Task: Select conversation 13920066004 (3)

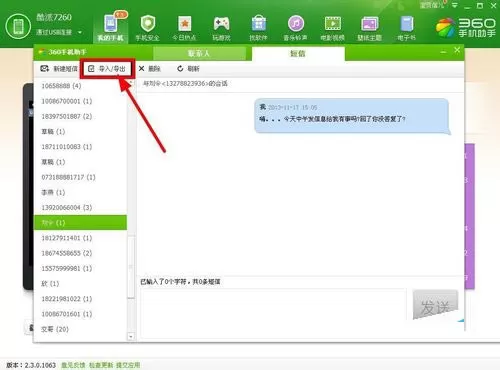Action: [x=80, y=208]
